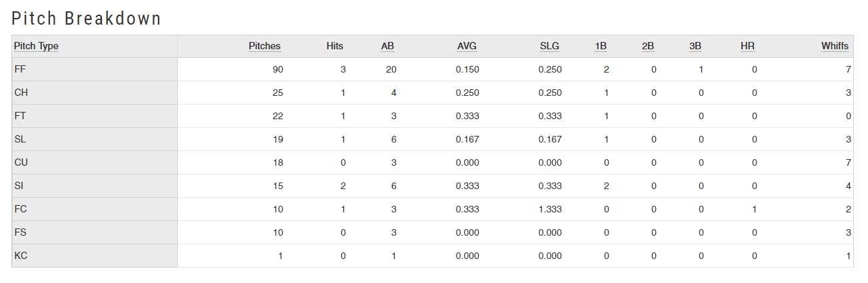This screenshot has height=283, width=868.
Task: Sort rows by SLG column header
Action: pos(549,46)
